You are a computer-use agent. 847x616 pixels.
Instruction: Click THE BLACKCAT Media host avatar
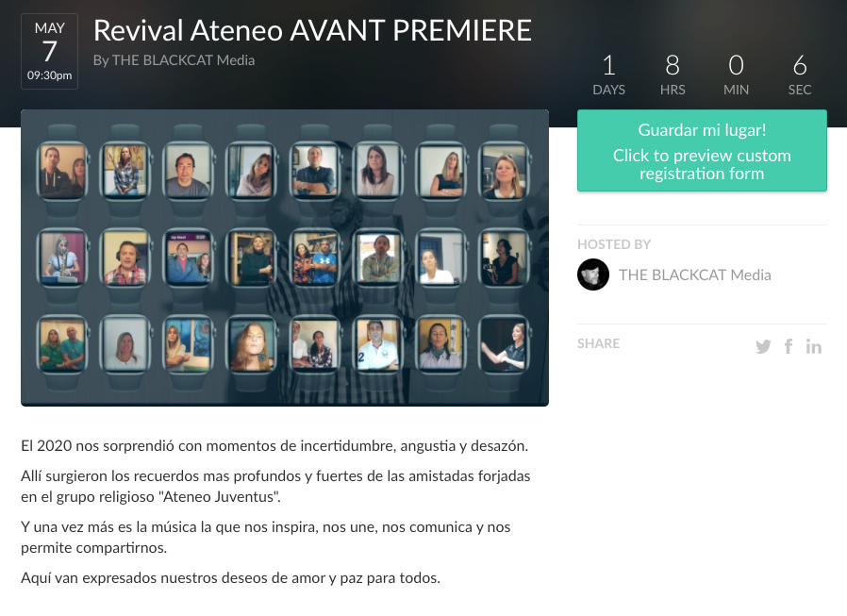[x=593, y=275]
